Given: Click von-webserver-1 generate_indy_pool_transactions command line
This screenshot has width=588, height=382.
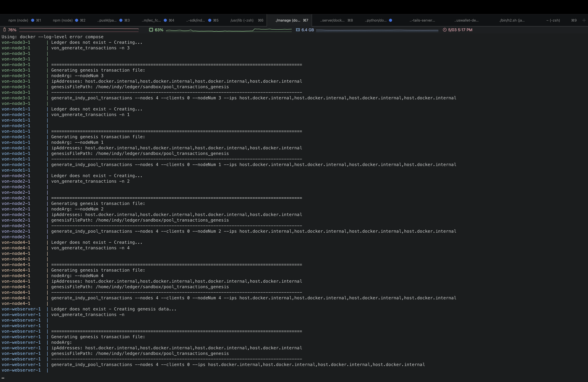Looking at the screenshot, I should click(x=238, y=365).
